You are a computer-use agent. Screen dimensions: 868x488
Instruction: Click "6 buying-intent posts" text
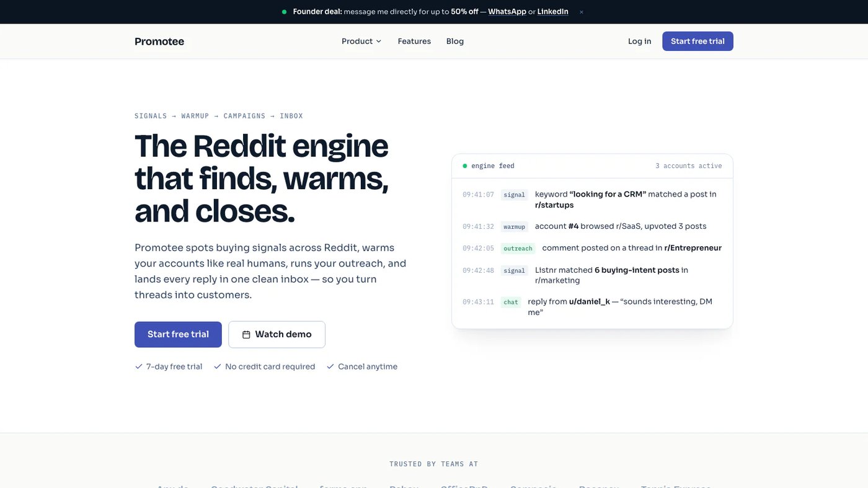tap(637, 270)
